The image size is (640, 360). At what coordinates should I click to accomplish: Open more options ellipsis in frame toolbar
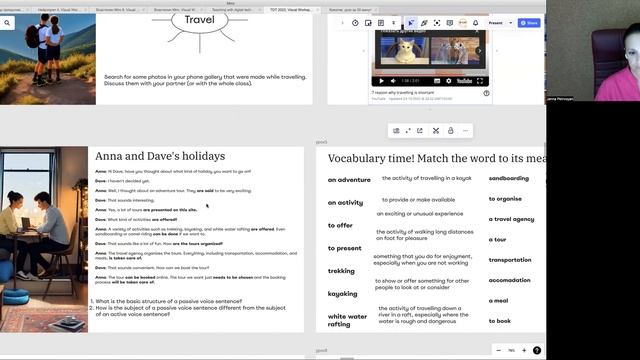tap(465, 131)
